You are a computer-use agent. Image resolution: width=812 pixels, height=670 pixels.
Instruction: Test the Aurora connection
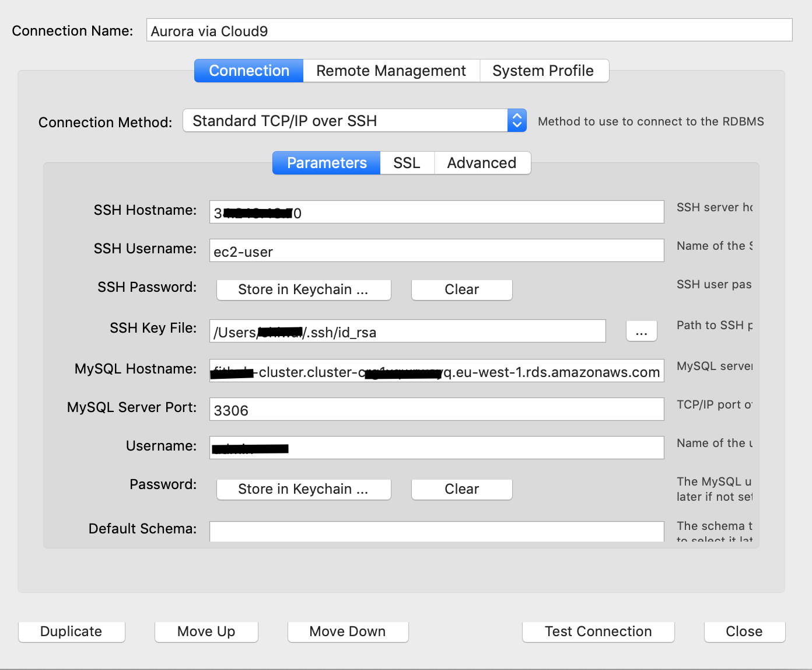tap(598, 631)
